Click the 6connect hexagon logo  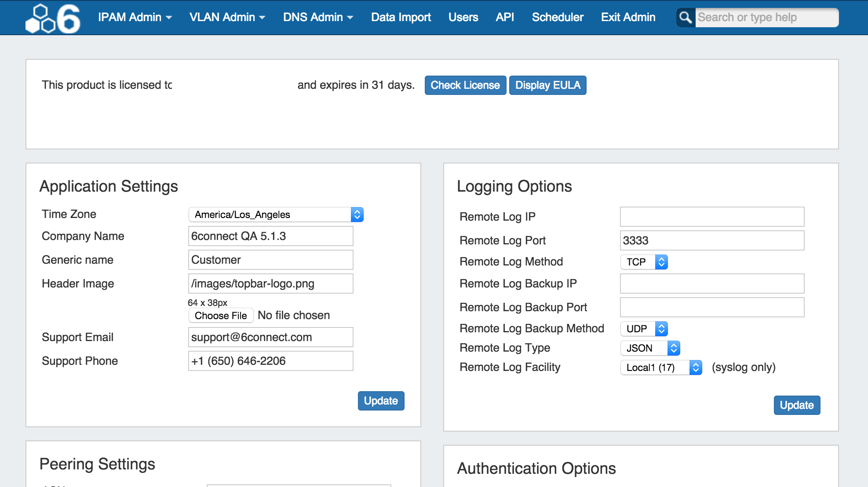point(53,18)
